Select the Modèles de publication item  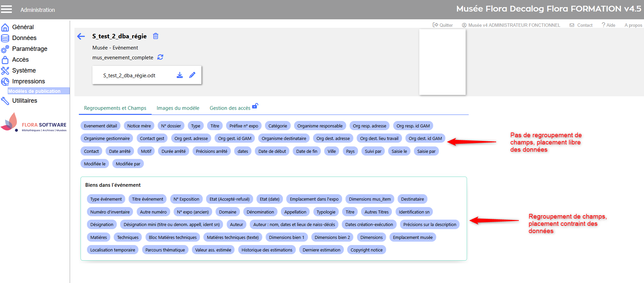click(35, 91)
